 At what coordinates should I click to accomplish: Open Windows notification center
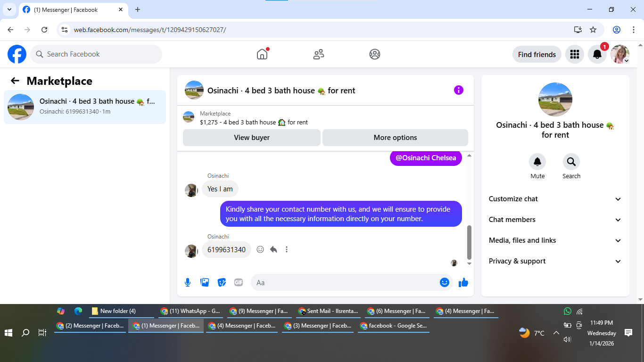628,333
